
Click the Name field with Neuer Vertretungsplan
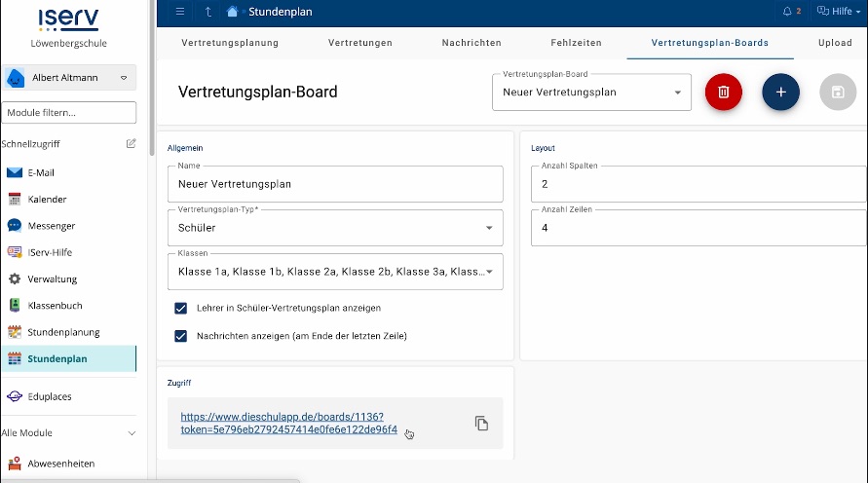coord(335,184)
